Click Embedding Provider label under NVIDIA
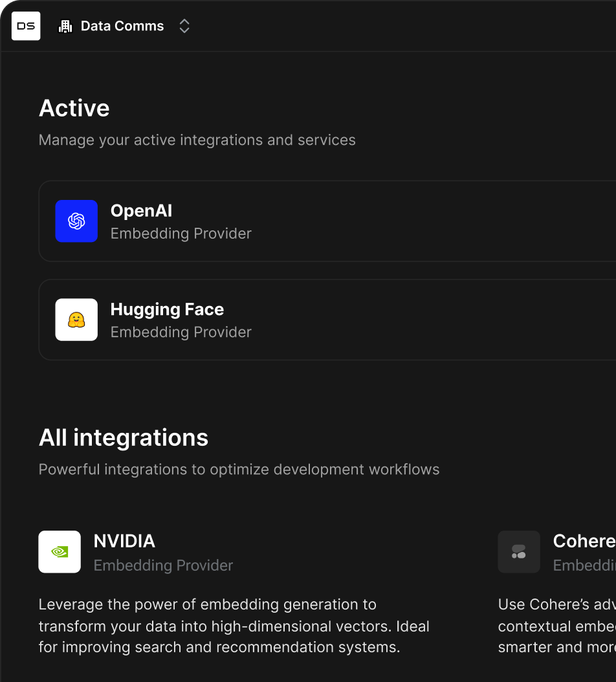Screen dimensions: 616x682 tap(163, 566)
